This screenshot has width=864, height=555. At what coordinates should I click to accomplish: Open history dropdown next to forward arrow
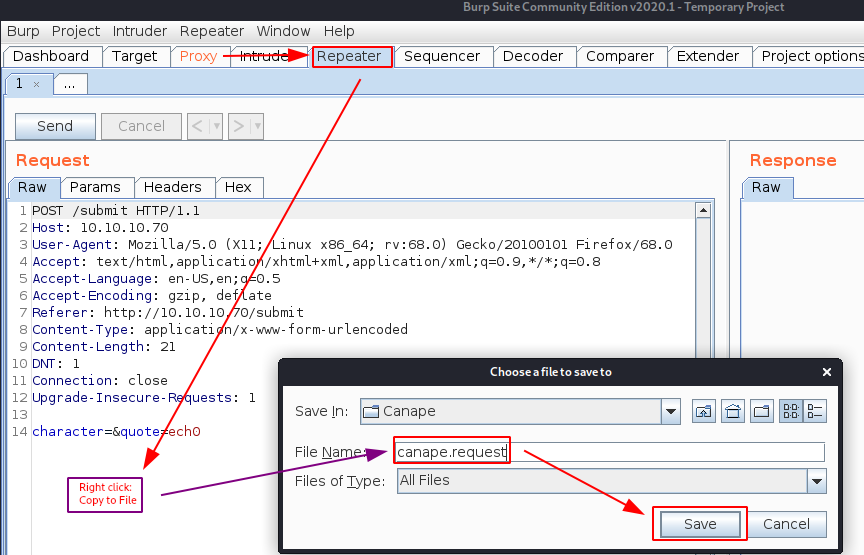coord(257,126)
